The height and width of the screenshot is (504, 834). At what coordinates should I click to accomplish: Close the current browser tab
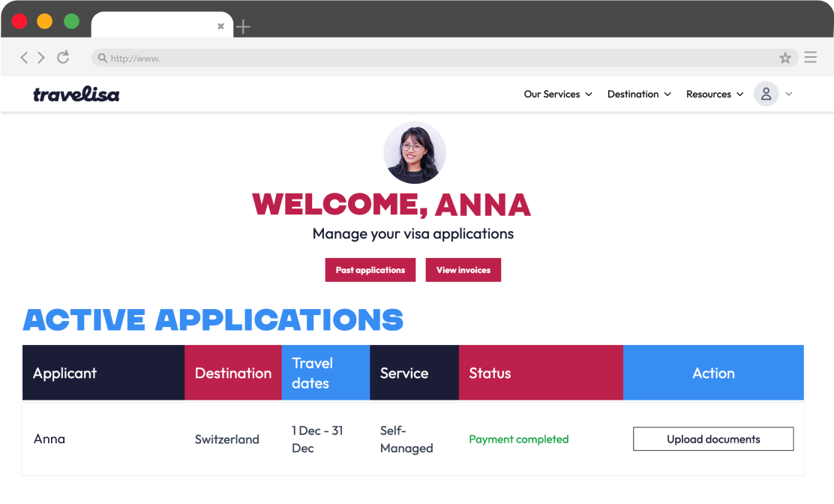[x=220, y=26]
